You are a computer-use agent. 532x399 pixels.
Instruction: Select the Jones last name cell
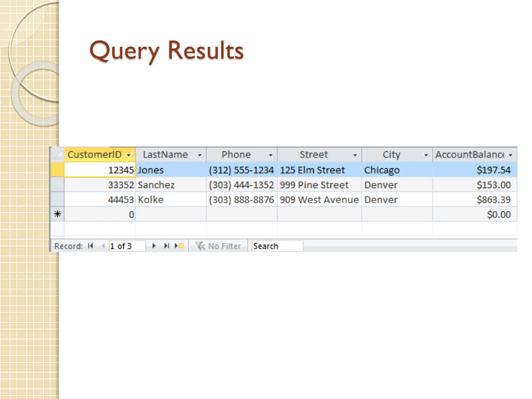(x=171, y=170)
